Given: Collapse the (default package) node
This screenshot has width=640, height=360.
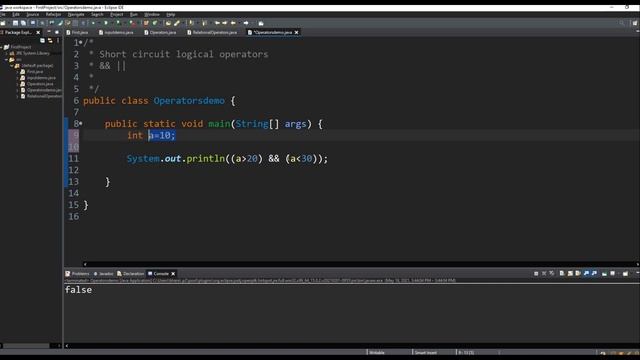Looking at the screenshot, I should point(12,65).
